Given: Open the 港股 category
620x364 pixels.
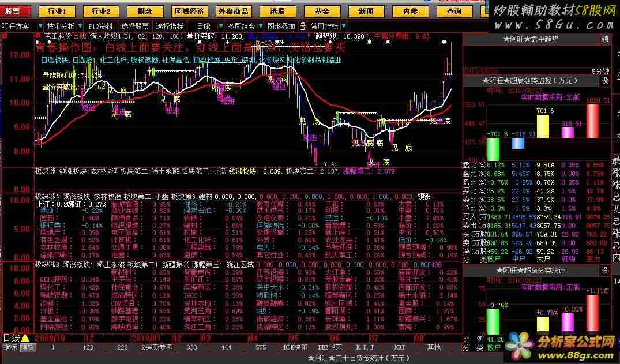Looking at the screenshot, I should tap(277, 12).
